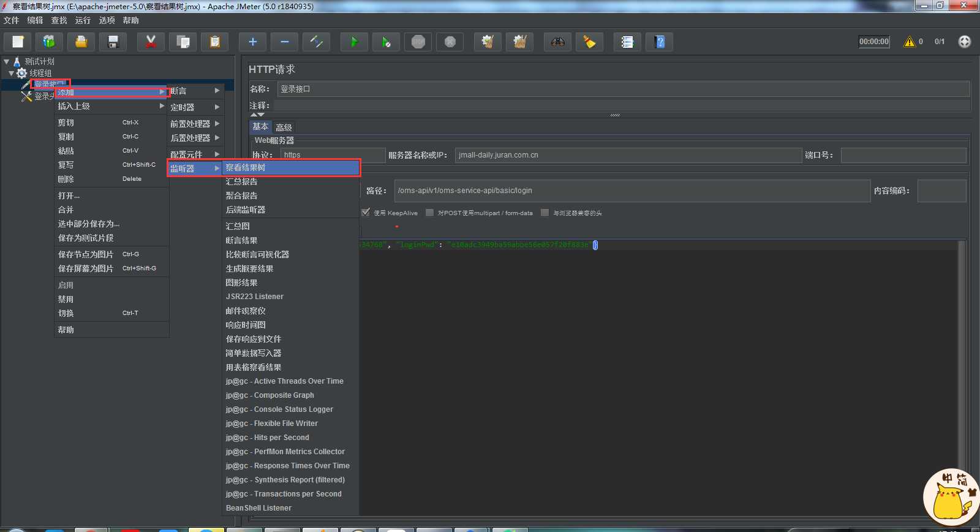Viewport: 980px width, 532px height.
Task: Click the Cut scissors toolbar icon
Action: [x=151, y=42]
